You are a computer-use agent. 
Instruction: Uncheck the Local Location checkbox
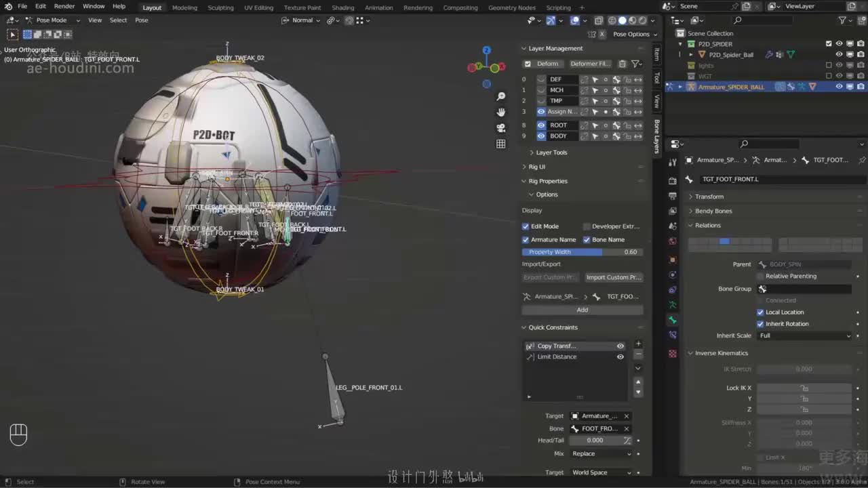click(x=760, y=312)
